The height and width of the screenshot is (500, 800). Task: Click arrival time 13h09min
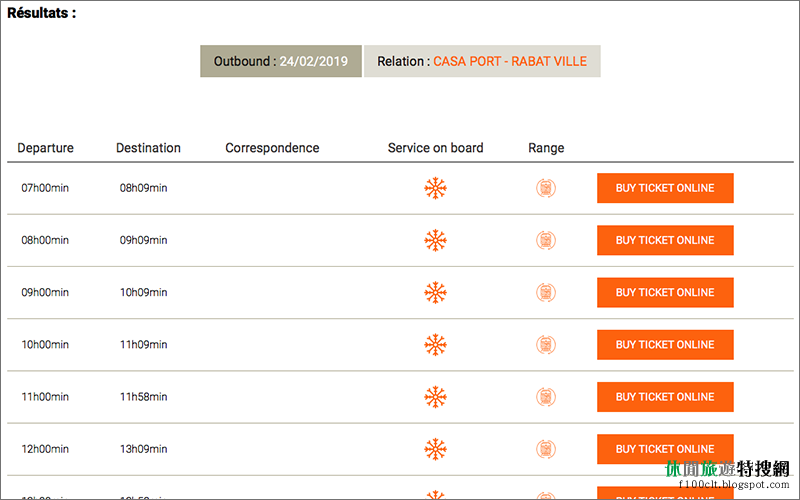coord(143,449)
